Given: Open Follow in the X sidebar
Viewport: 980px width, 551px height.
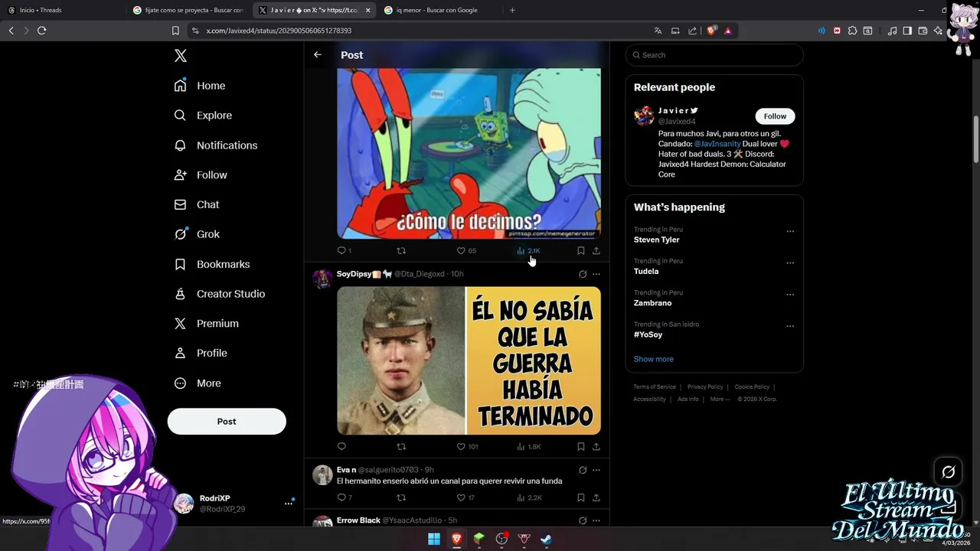Looking at the screenshot, I should [201, 175].
